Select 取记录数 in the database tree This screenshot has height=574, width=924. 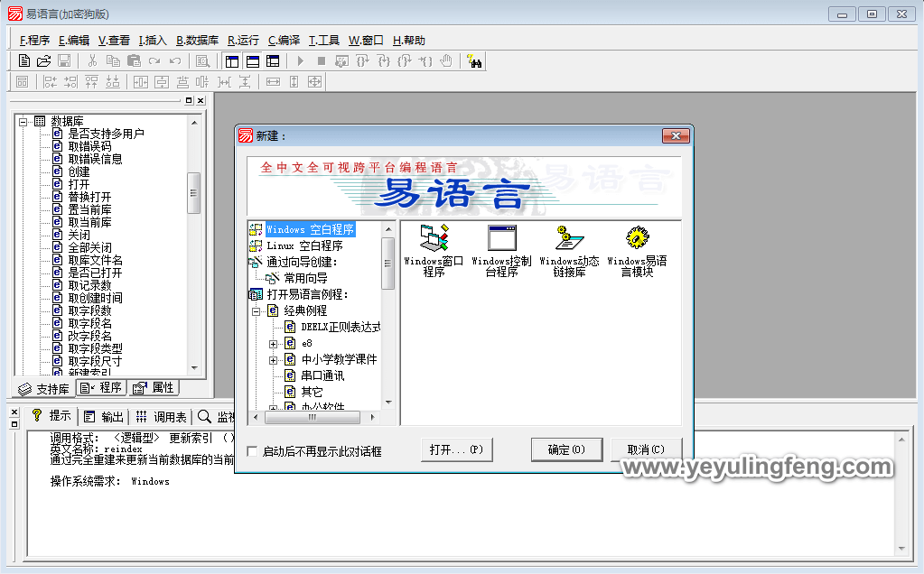[x=89, y=285]
